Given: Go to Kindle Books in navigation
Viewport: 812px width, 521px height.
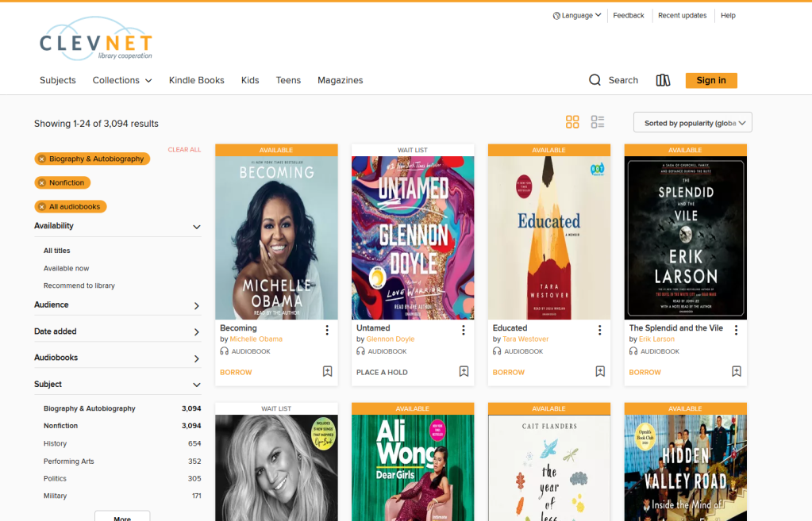Looking at the screenshot, I should click(x=196, y=80).
